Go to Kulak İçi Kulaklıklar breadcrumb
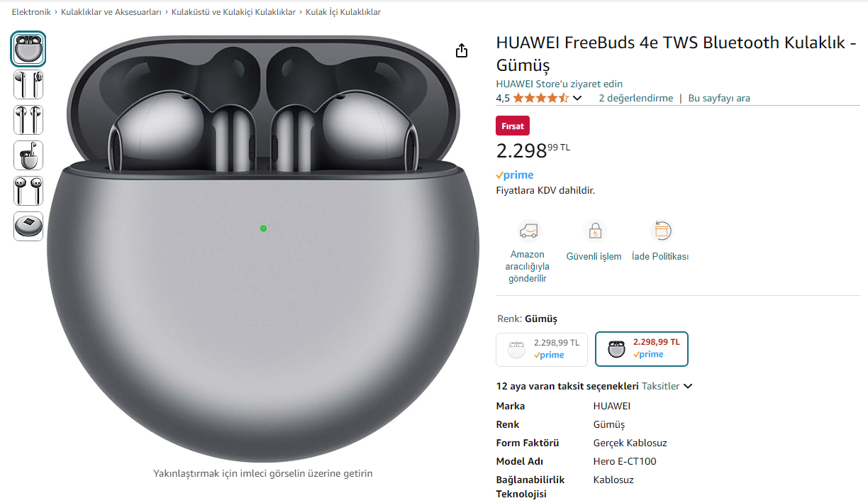 pyautogui.click(x=343, y=12)
